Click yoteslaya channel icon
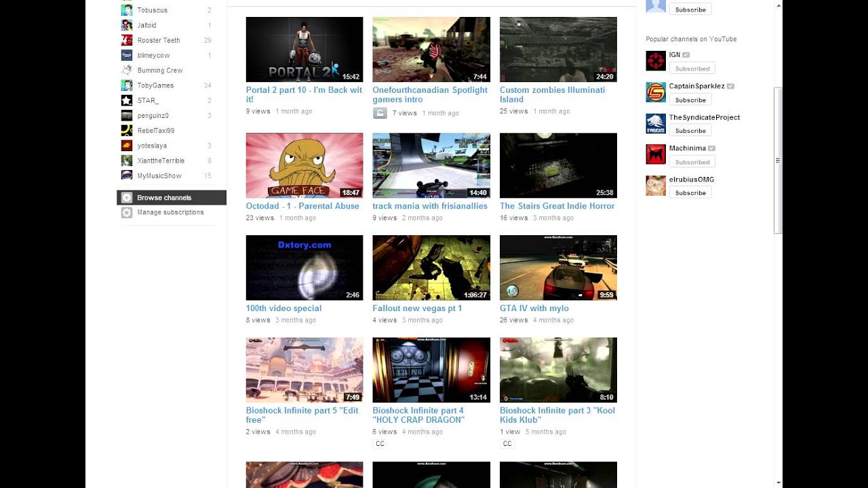This screenshot has height=488, width=868. 127,145
